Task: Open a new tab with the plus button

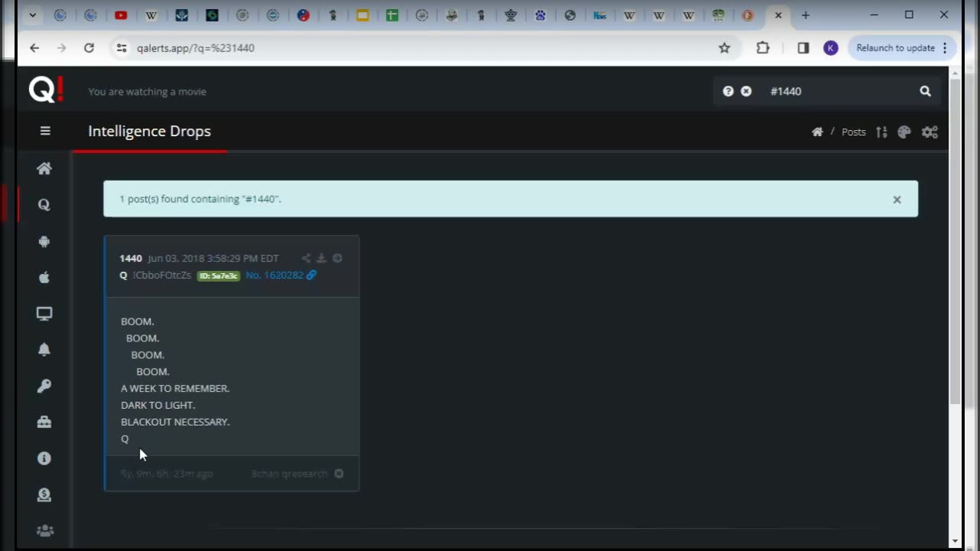Action: (805, 15)
